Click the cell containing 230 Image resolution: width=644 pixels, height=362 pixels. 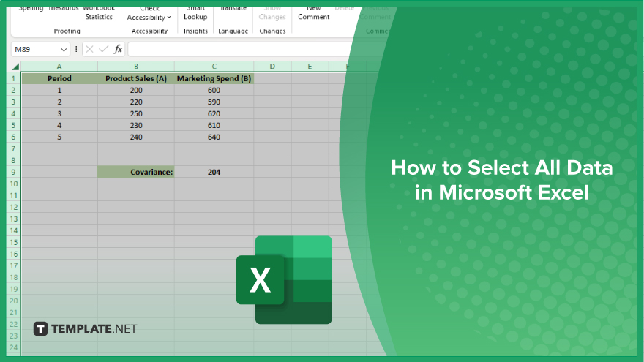pos(136,125)
